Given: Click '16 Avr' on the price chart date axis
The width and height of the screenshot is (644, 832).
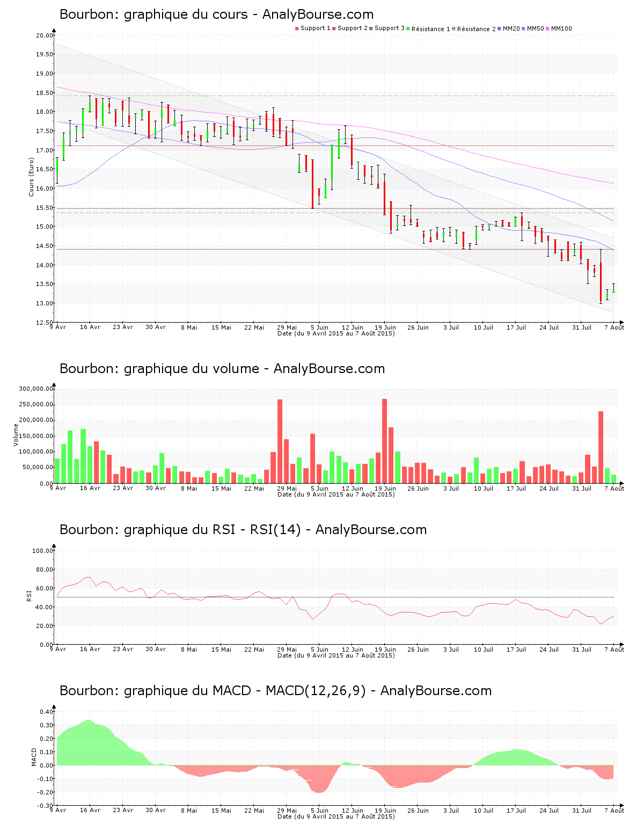Looking at the screenshot, I should point(90,327).
